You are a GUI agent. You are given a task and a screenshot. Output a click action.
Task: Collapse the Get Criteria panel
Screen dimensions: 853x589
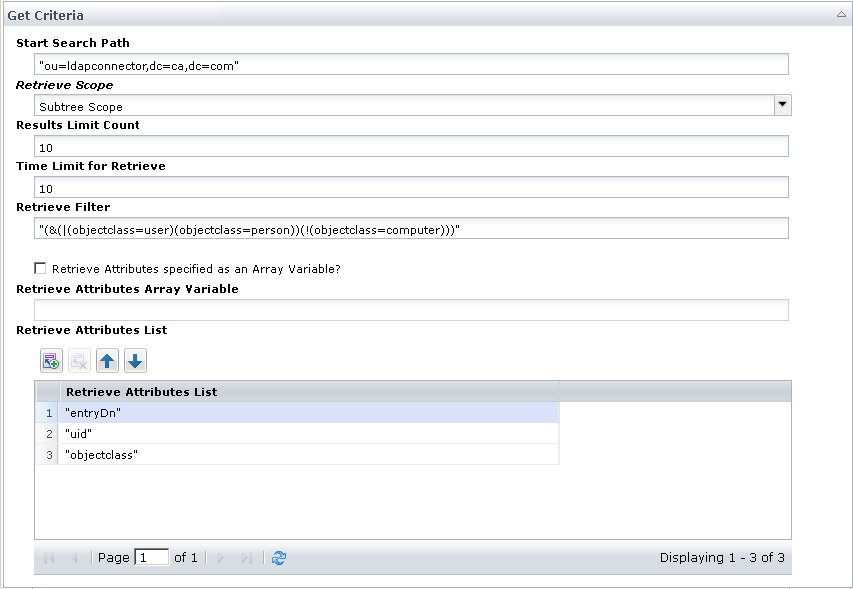click(x=840, y=14)
